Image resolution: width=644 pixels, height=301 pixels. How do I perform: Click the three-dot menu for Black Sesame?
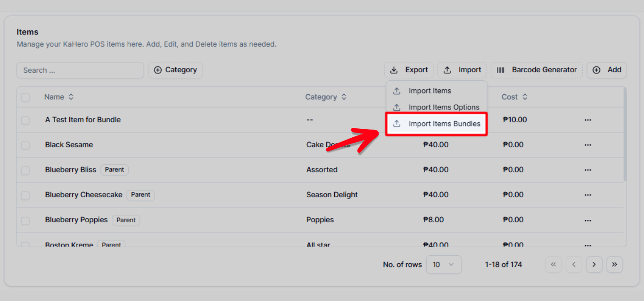587,145
